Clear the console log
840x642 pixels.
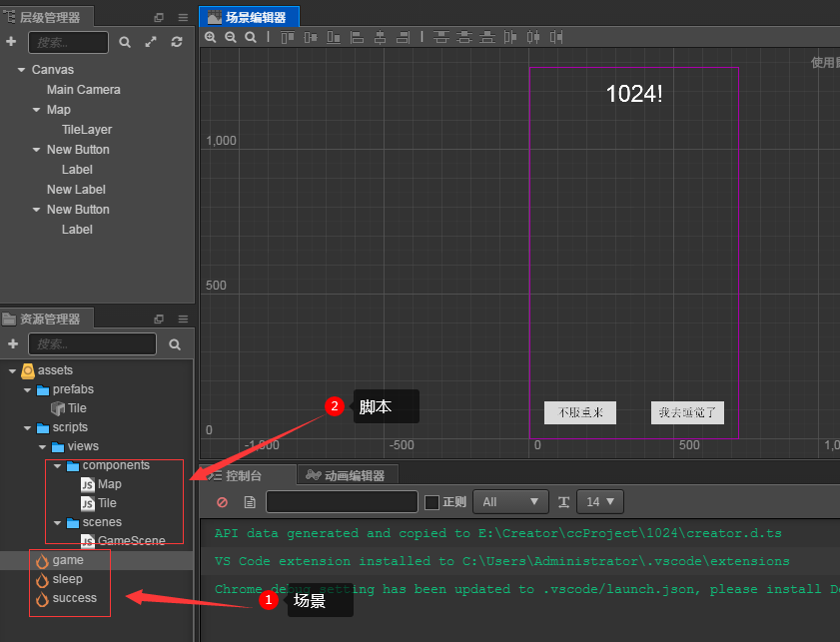click(x=223, y=502)
